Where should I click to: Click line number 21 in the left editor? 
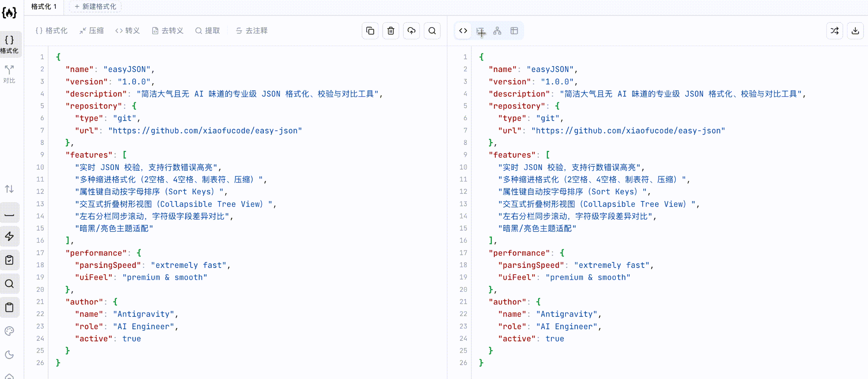click(40, 302)
